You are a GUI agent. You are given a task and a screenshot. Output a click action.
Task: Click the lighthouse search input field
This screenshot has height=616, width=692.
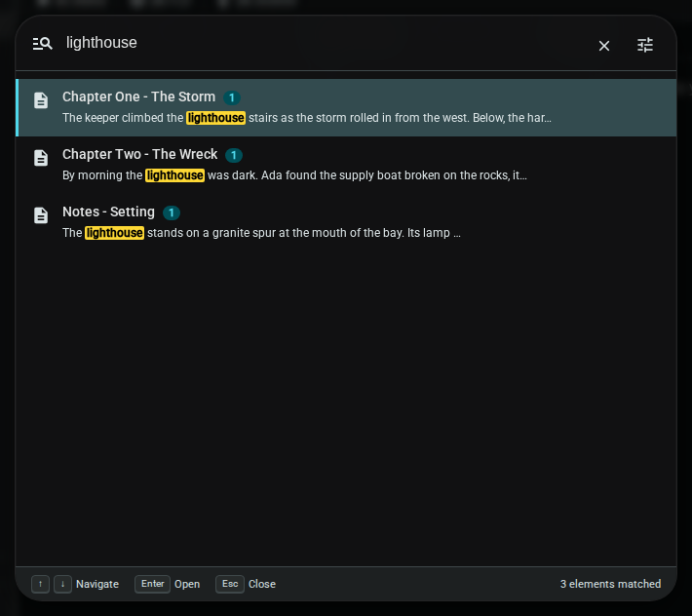pyautogui.click(x=327, y=43)
